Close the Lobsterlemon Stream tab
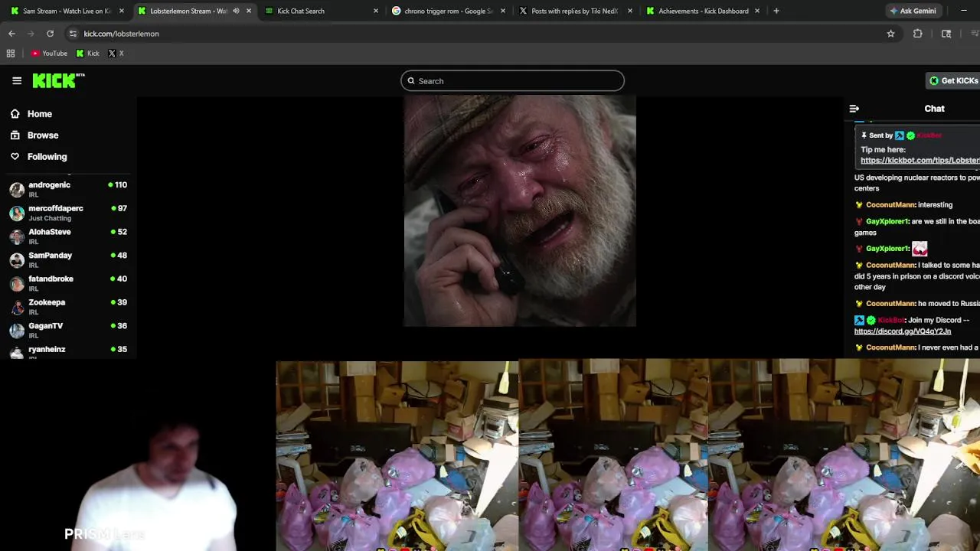Screen dimensions: 980x551 (248, 11)
